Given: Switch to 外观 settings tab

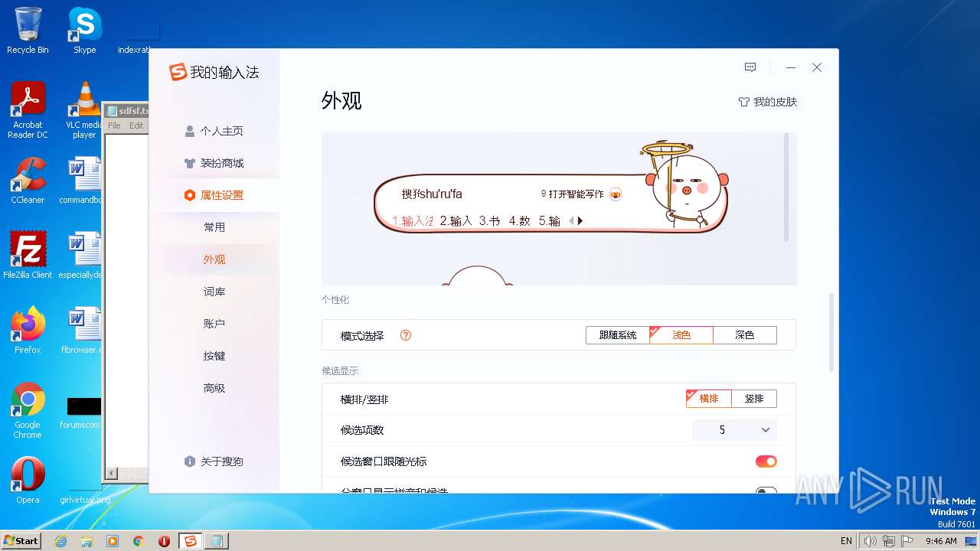Looking at the screenshot, I should pyautogui.click(x=214, y=259).
